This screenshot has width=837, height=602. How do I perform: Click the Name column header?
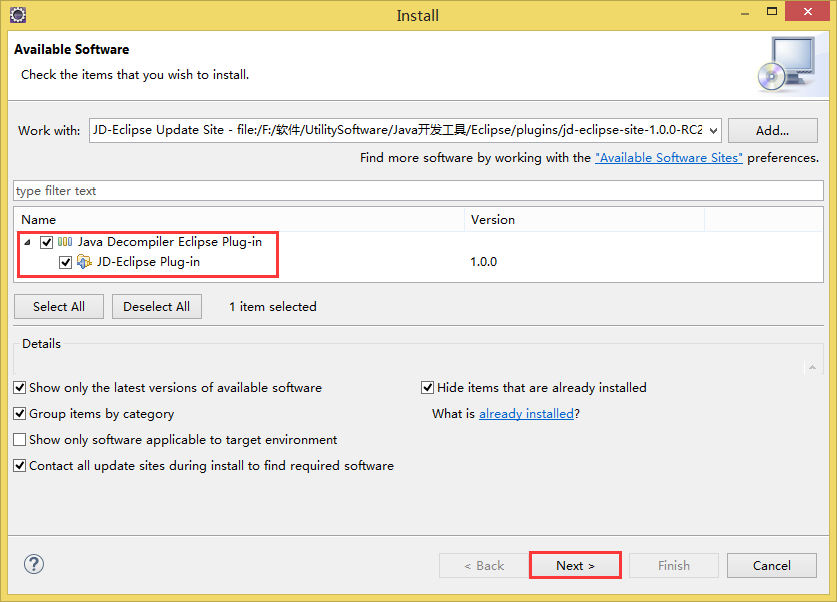(x=239, y=219)
